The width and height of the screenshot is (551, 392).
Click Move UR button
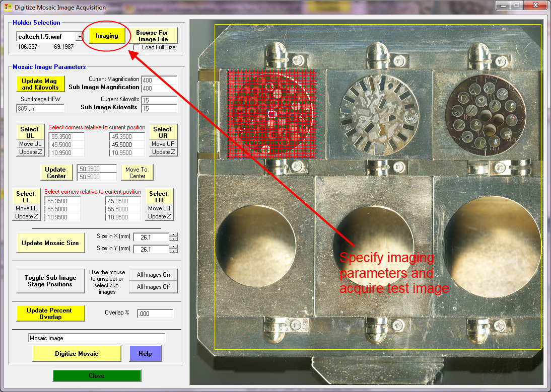163,144
